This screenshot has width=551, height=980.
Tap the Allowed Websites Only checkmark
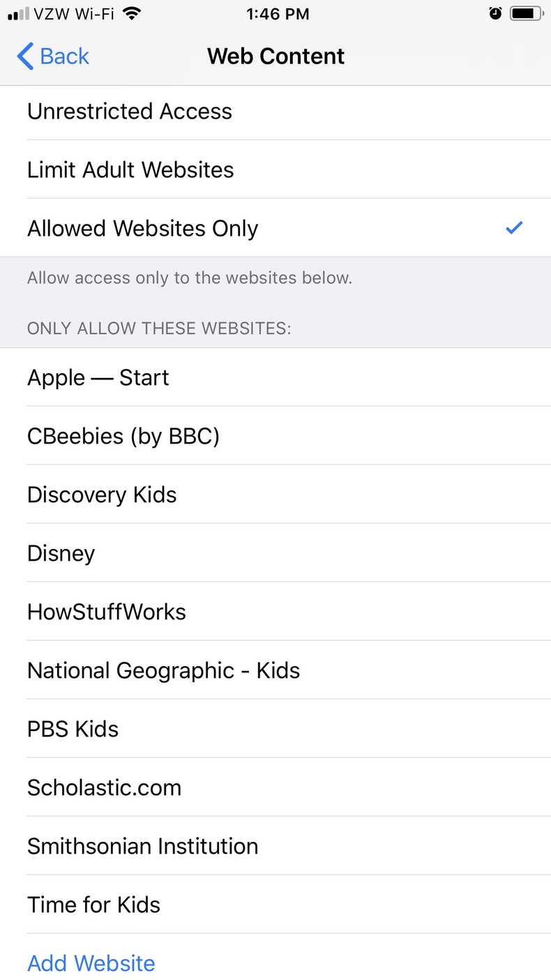coord(514,228)
